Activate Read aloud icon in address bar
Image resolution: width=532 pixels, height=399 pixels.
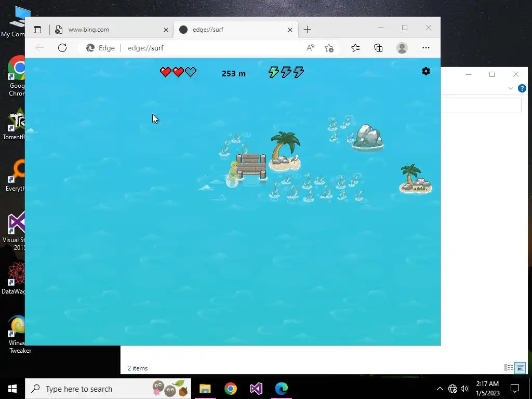pyautogui.click(x=310, y=48)
